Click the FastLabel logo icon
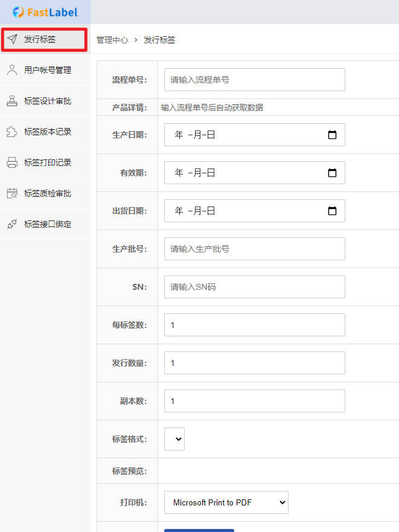 [19, 12]
